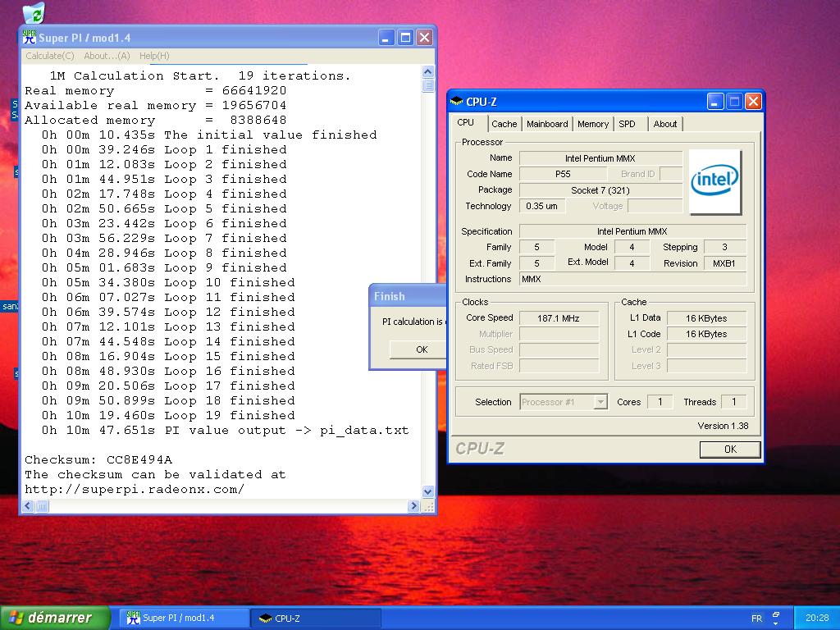Click the Version 1.38 text in CPU-Z
This screenshot has width=840, height=630.
723,426
